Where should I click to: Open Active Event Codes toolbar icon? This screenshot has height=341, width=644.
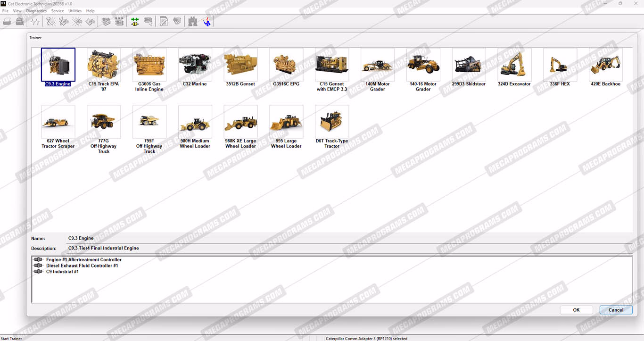pyautogui.click(x=77, y=21)
